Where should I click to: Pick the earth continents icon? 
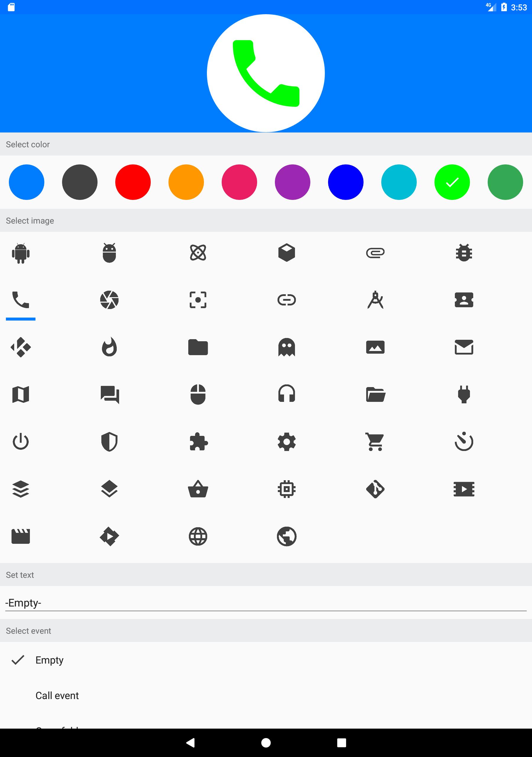[x=287, y=536]
